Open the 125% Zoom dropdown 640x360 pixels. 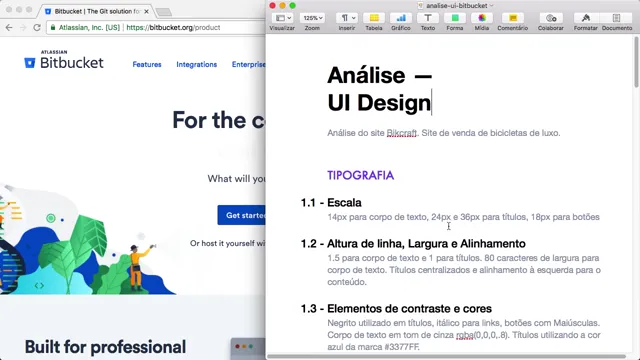point(312,18)
